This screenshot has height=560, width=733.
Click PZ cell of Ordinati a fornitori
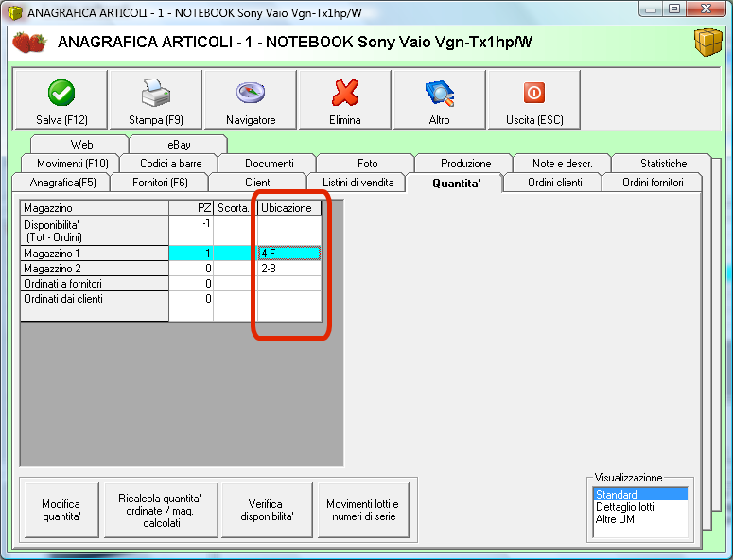(191, 284)
